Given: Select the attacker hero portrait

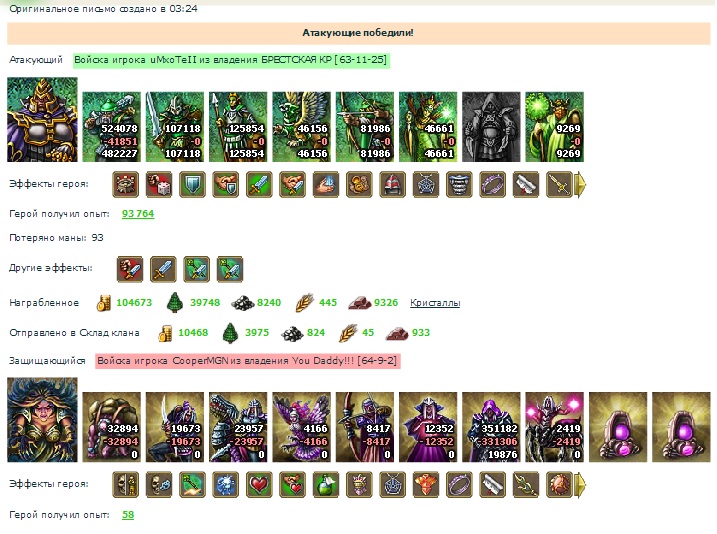Looking at the screenshot, I should point(43,119).
